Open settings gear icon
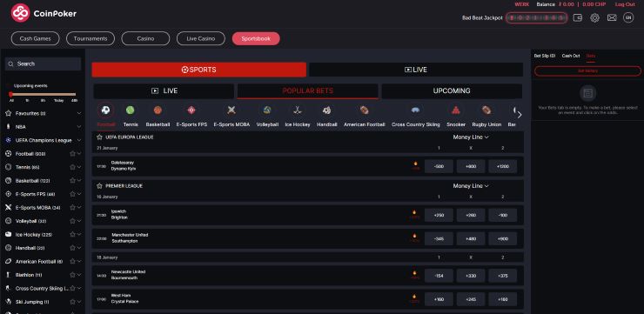 point(594,17)
